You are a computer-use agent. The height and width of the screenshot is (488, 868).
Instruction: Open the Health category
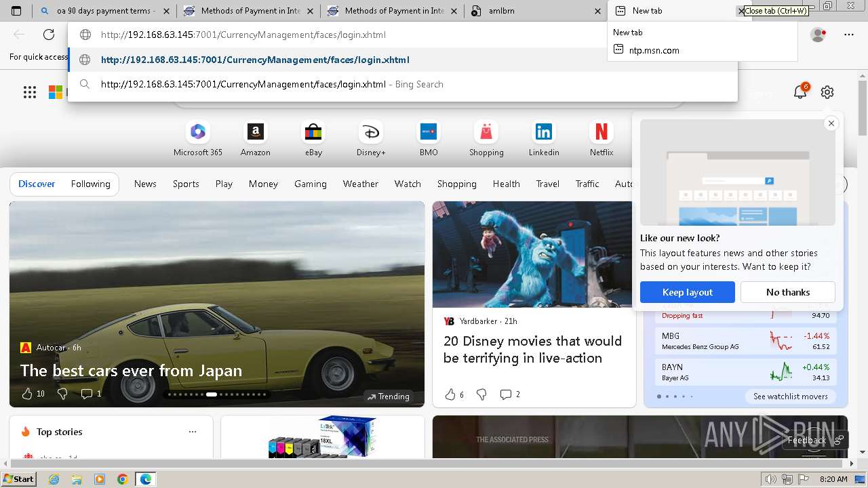point(506,184)
